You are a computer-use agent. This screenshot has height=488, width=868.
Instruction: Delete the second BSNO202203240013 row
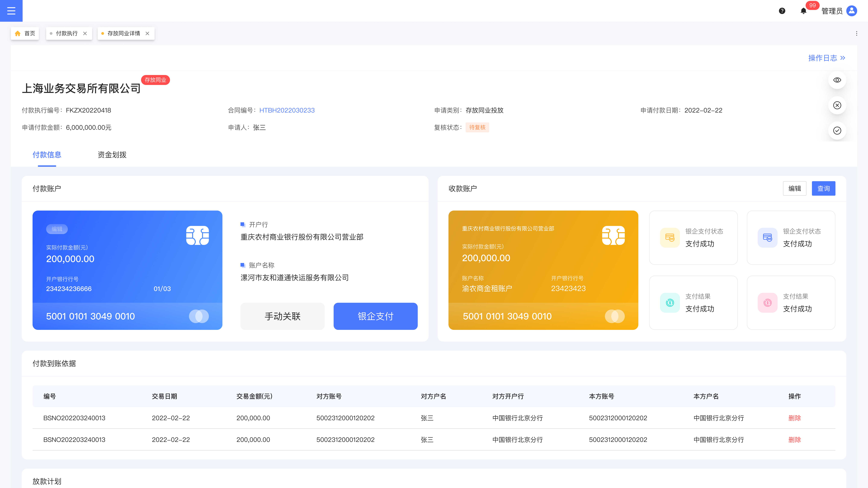point(795,440)
